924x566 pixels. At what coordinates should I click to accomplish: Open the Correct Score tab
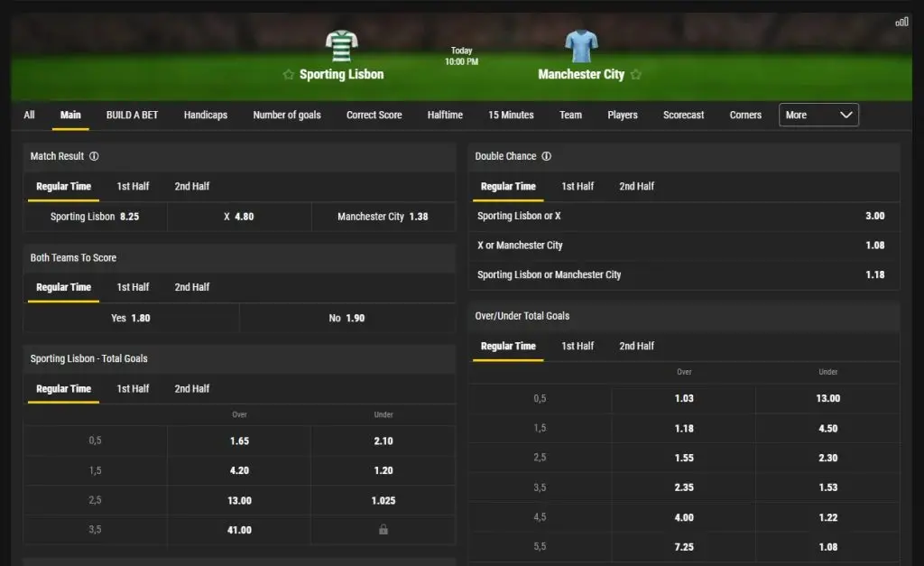[x=374, y=115]
